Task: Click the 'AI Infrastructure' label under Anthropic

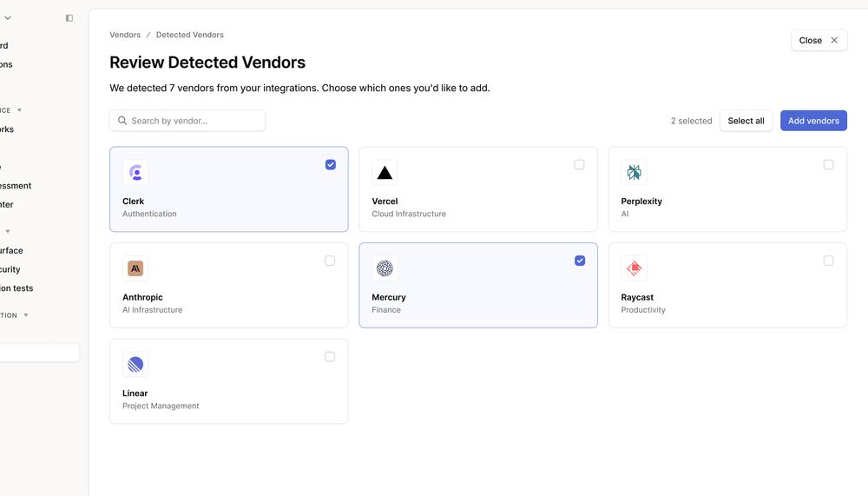Action: pos(152,309)
